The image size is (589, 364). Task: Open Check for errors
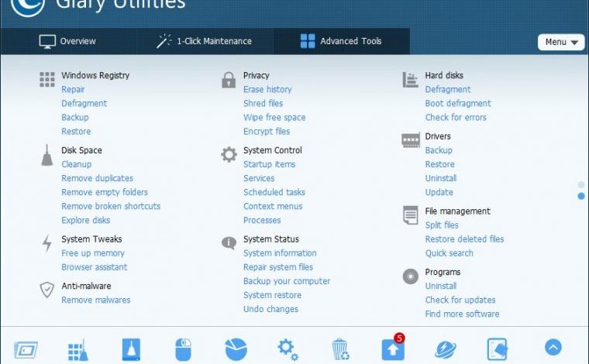(x=456, y=118)
